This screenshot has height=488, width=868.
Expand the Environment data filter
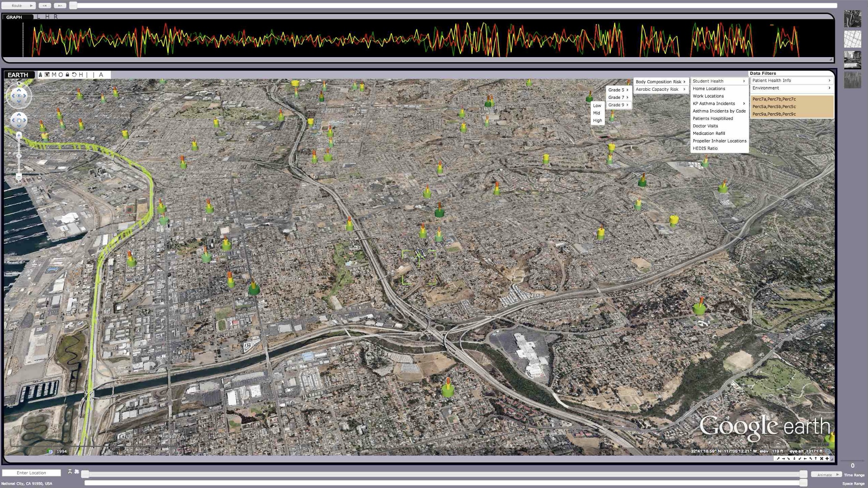pos(792,88)
